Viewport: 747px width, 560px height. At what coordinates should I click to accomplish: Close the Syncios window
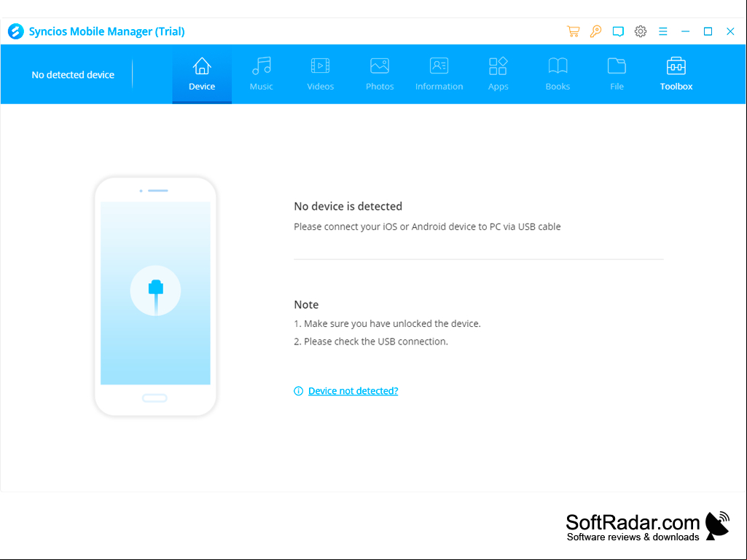730,31
